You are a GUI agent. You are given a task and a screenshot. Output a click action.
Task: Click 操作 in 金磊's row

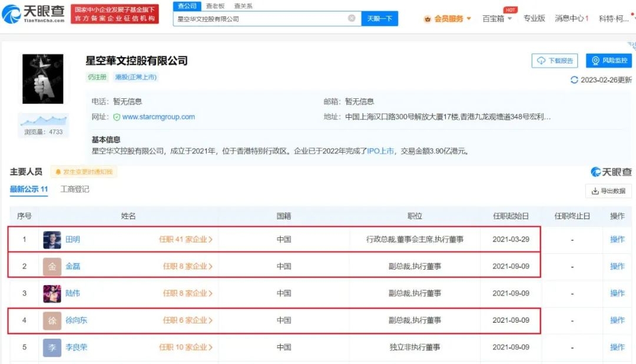[617, 266]
